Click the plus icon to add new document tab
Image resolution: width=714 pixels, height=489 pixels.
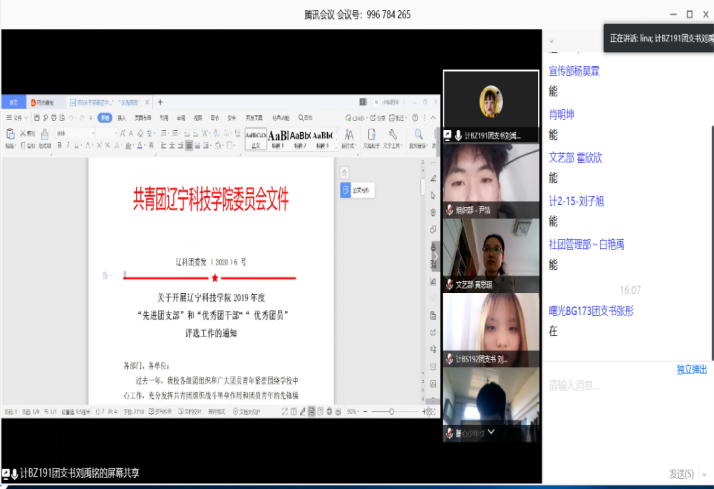[160, 102]
